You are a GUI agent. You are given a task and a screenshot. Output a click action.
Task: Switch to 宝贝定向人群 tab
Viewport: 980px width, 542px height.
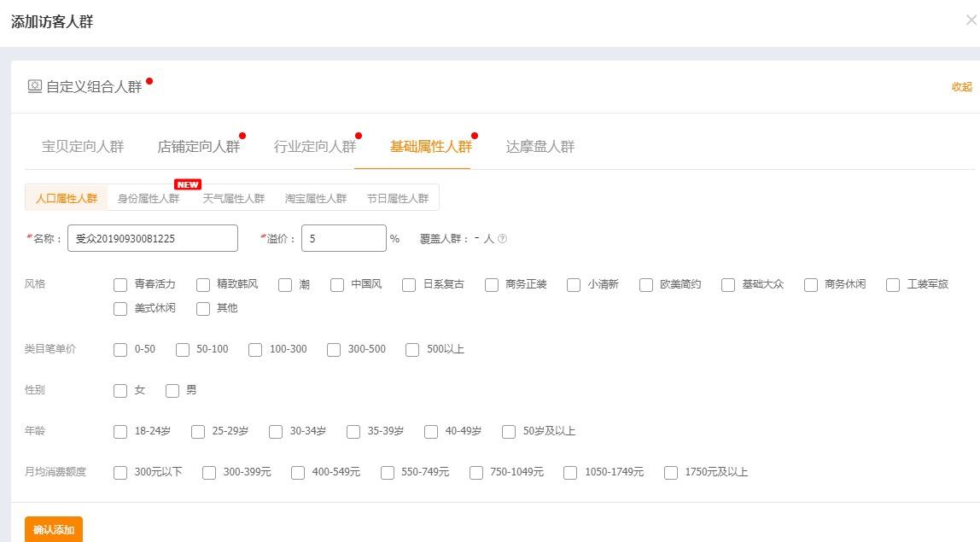click(83, 146)
